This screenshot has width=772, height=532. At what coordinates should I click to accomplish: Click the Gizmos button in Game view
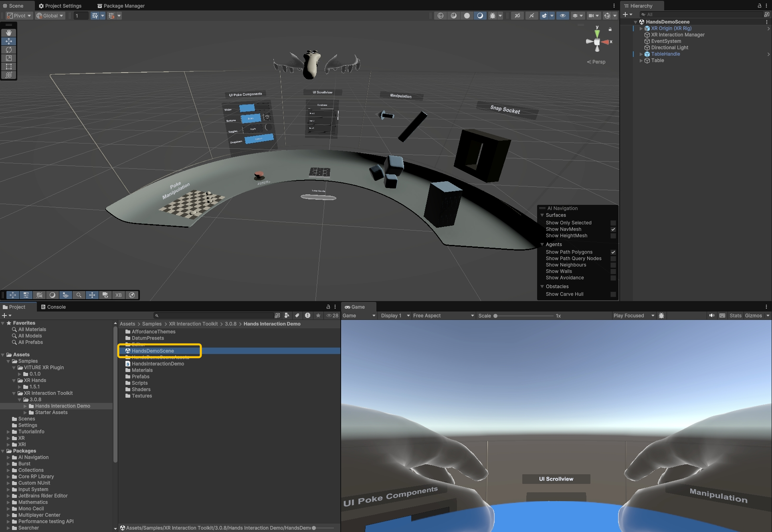[753, 316]
